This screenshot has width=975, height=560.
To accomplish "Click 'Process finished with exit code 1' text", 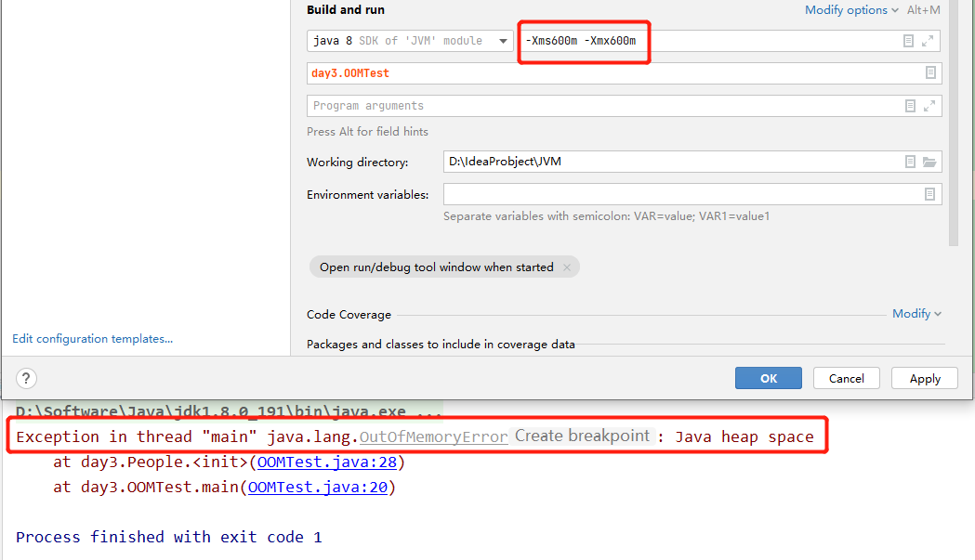I will pos(169,537).
